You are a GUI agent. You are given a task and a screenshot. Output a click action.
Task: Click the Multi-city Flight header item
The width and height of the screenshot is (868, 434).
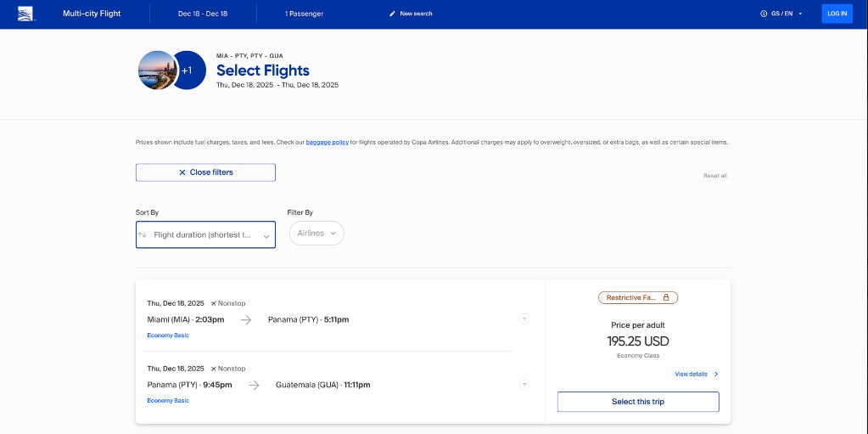(x=92, y=14)
